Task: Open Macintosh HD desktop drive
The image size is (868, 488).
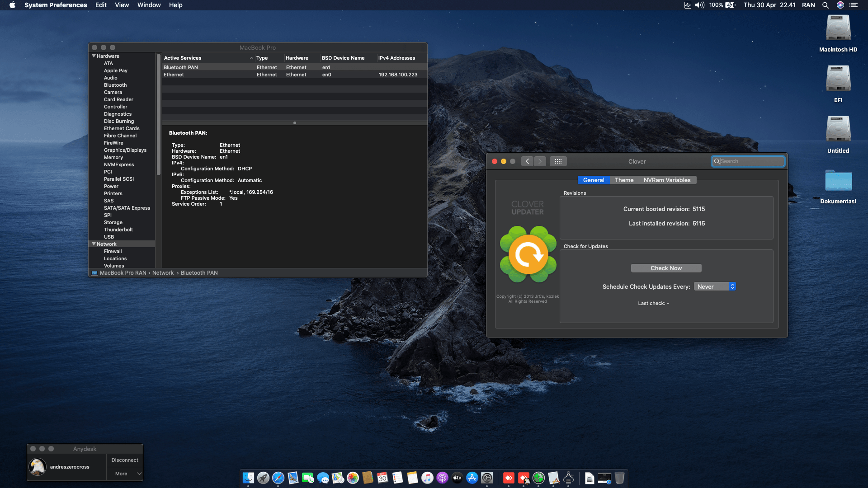Action: coord(838,33)
